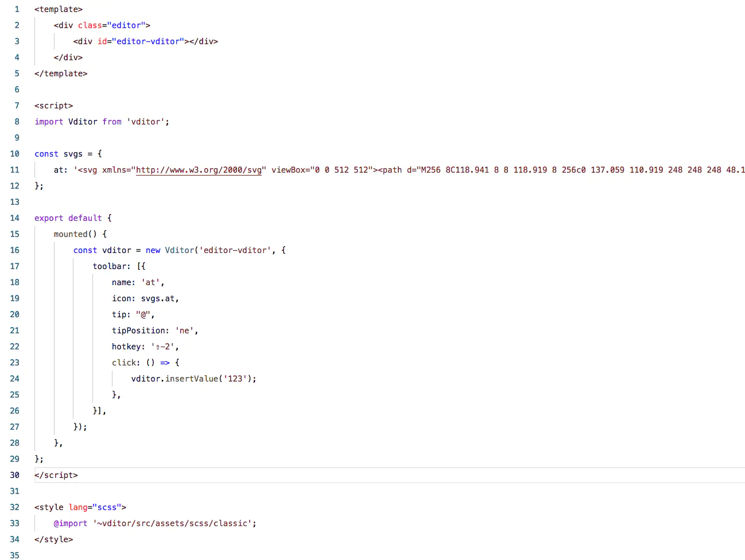Open the w3.org SVG namespace URL
Image resolution: width=745 pixels, height=560 pixels.
tap(199, 170)
